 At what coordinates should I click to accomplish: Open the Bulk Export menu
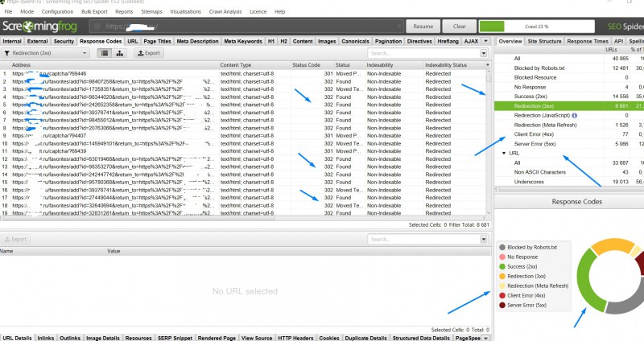[94, 11]
